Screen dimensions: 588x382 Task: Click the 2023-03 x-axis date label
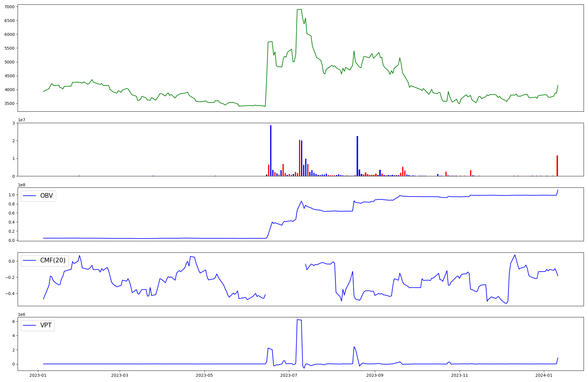click(x=120, y=375)
